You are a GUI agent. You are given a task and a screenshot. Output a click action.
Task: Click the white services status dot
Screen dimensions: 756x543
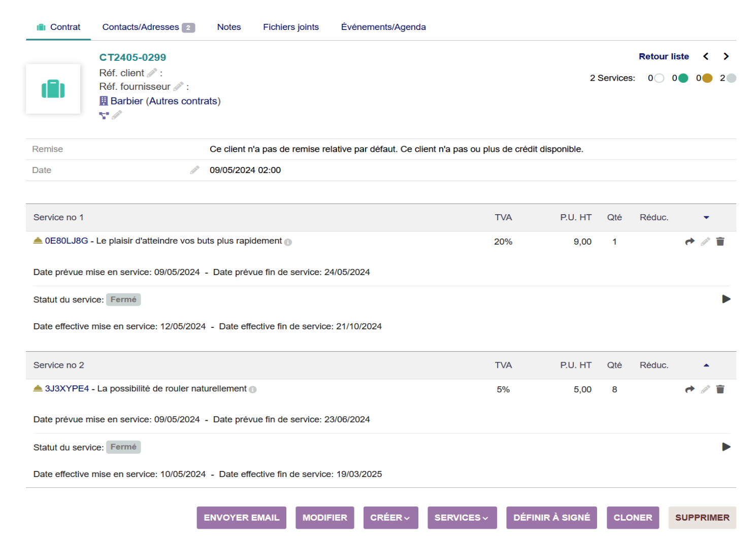point(659,78)
